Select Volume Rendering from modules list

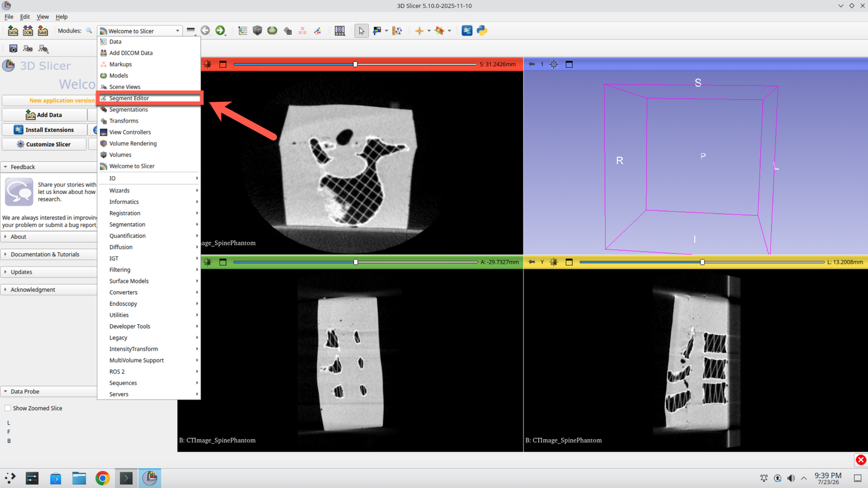point(149,144)
